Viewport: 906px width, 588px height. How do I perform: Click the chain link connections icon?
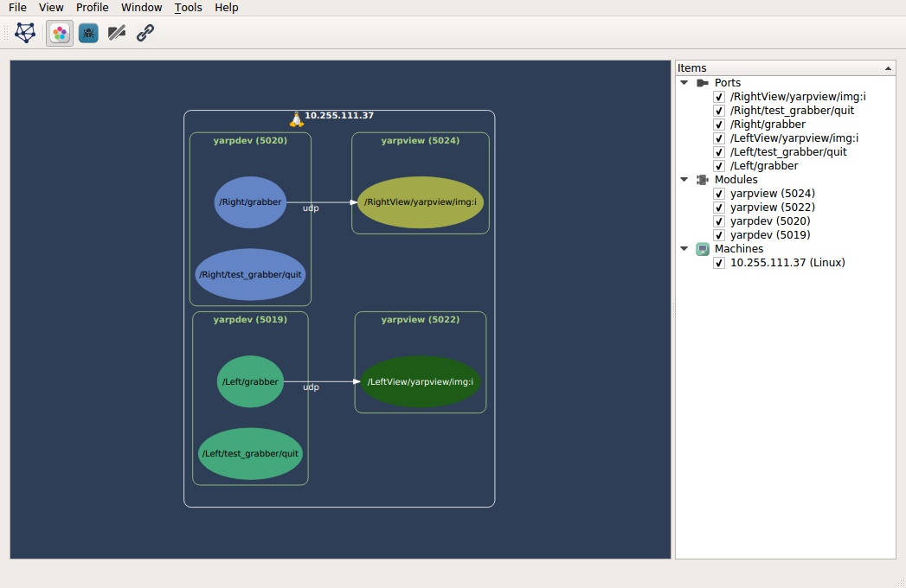(x=145, y=34)
